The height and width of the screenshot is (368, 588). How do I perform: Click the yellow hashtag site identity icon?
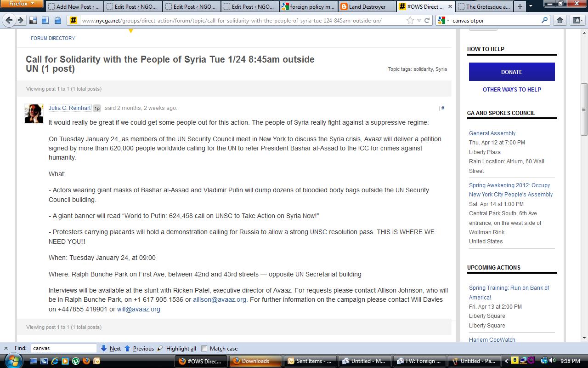pos(73,20)
